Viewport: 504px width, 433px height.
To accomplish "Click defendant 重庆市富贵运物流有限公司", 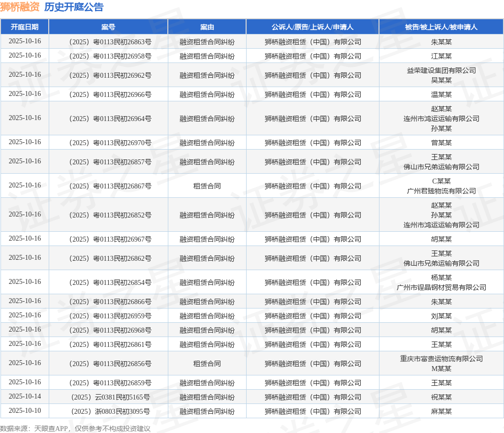I will coord(441,359).
